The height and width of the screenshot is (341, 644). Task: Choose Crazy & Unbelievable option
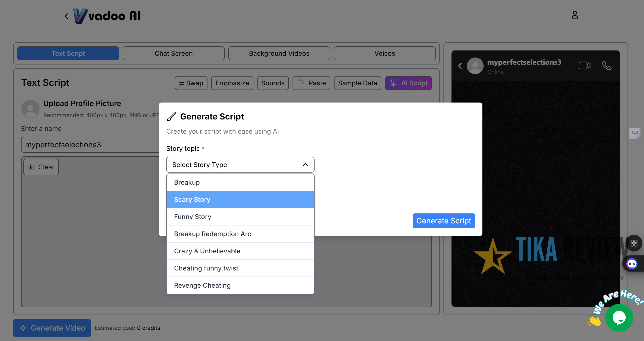(x=240, y=251)
